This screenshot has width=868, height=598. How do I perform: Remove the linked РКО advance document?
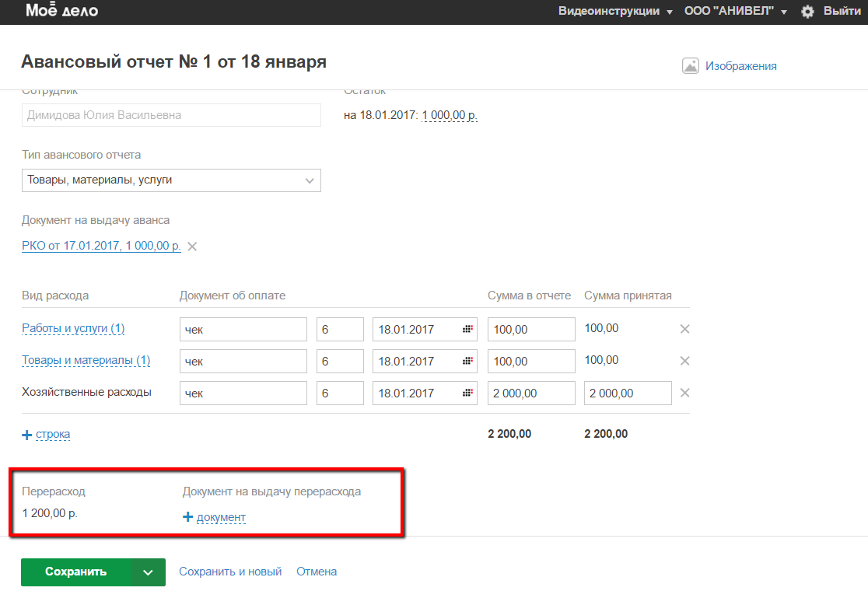[192, 247]
